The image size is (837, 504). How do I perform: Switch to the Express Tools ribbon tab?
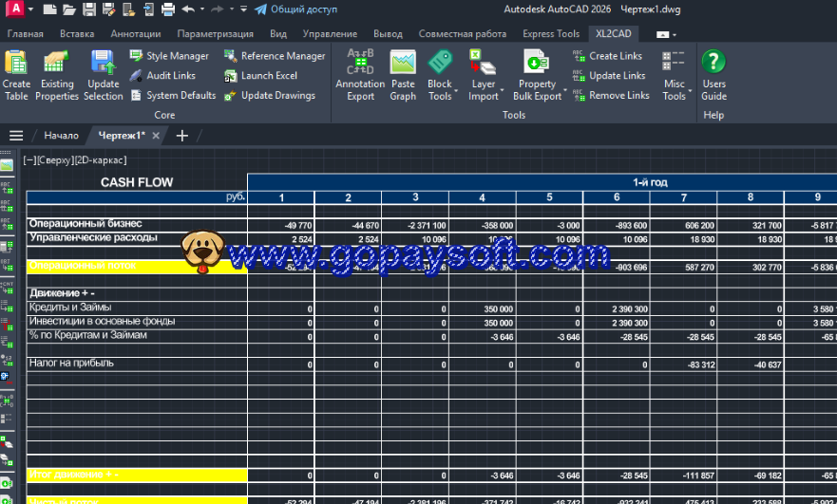551,34
